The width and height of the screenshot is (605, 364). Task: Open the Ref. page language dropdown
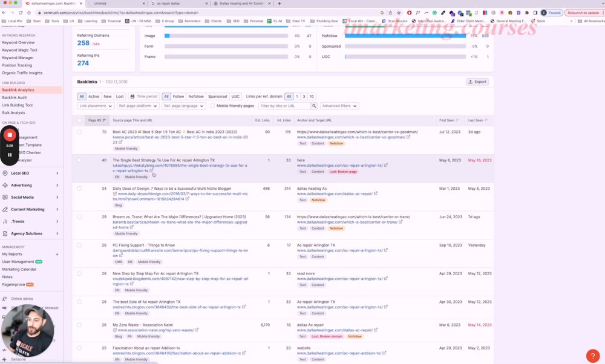tap(184, 106)
